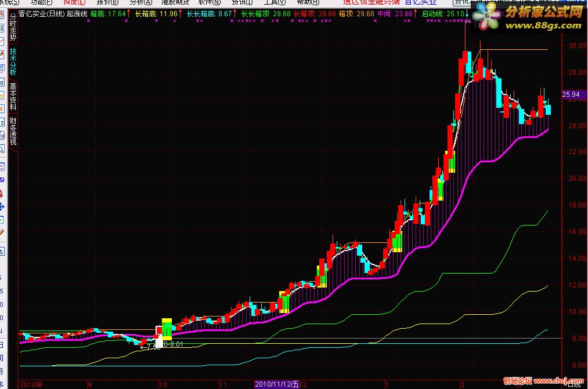Click the 通达信金融终端 title text
This screenshot has height=389, width=588.
pos(371,2)
